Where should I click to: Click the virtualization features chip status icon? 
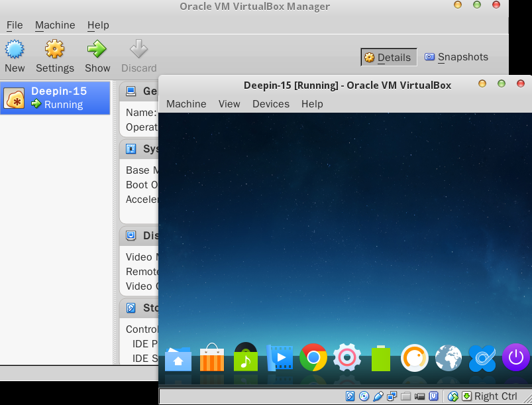click(x=433, y=396)
